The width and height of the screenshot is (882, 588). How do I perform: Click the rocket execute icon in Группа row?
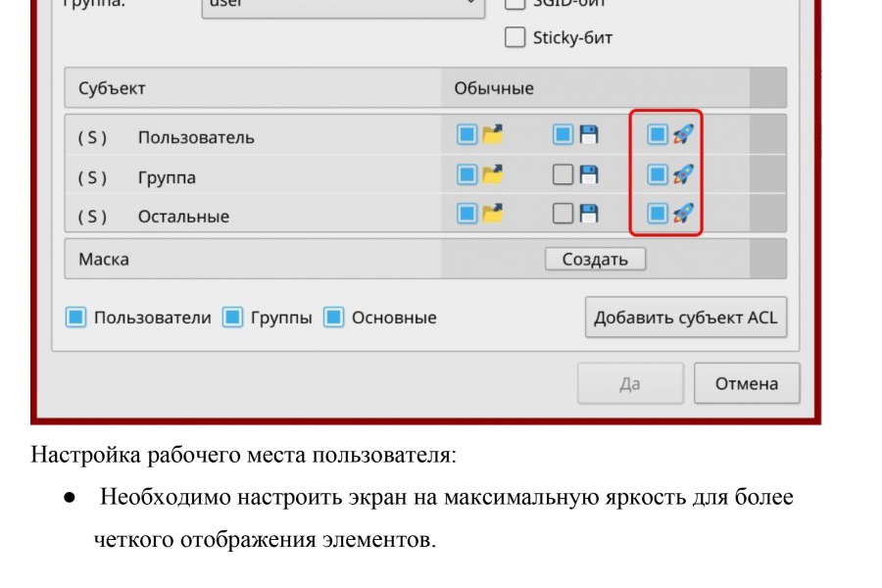pos(683,174)
